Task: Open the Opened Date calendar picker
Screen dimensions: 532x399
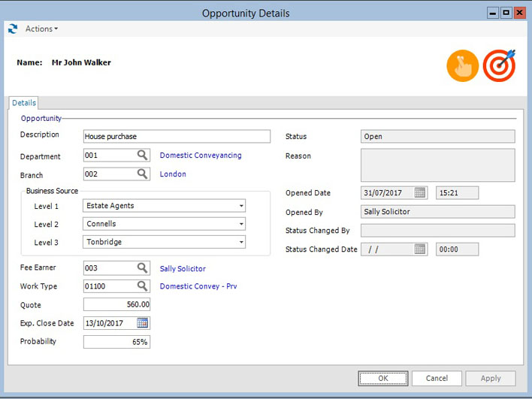Action: tap(420, 193)
